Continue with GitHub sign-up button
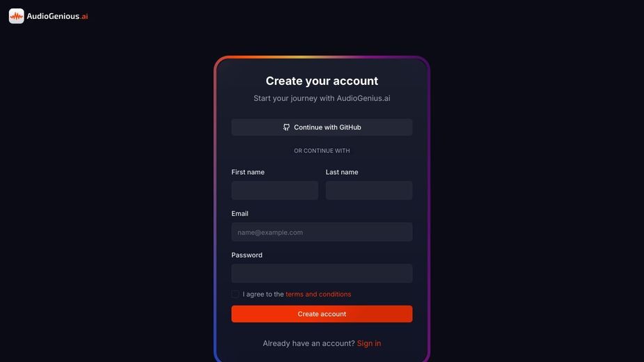This screenshot has width=644, height=362. (x=322, y=127)
